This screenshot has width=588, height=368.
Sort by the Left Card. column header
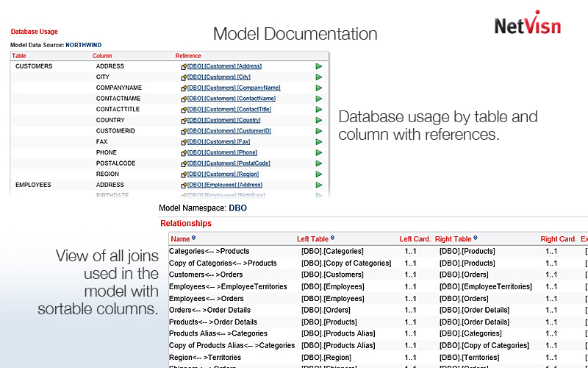pyautogui.click(x=415, y=238)
